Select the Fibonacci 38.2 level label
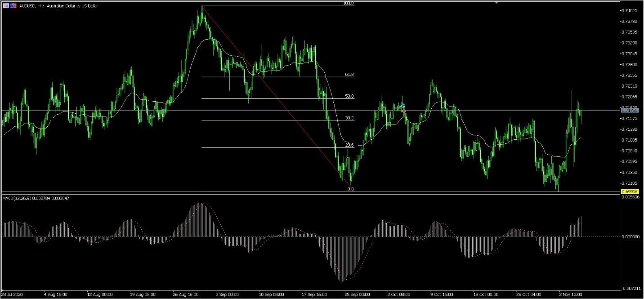This screenshot has width=644, height=299. (349, 118)
